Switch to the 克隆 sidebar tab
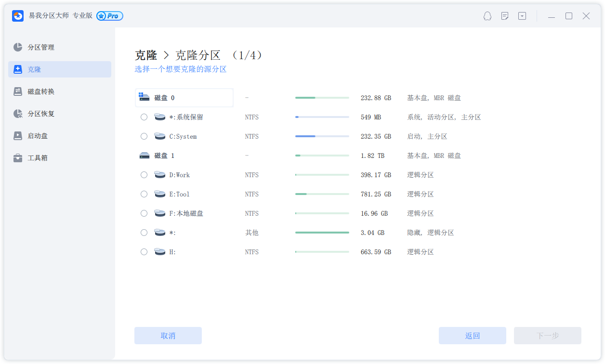Screen dimensions: 605x364 (x=60, y=69)
